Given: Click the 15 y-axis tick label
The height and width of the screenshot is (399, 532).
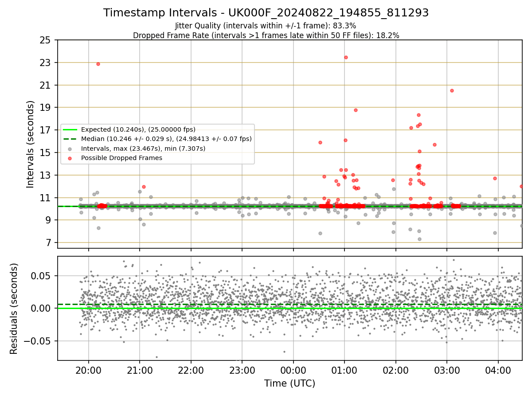Looking at the screenshot, I should (45, 153).
